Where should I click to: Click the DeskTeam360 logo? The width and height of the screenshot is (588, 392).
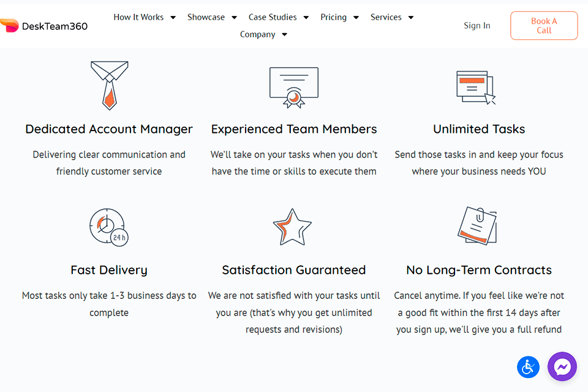[44, 26]
